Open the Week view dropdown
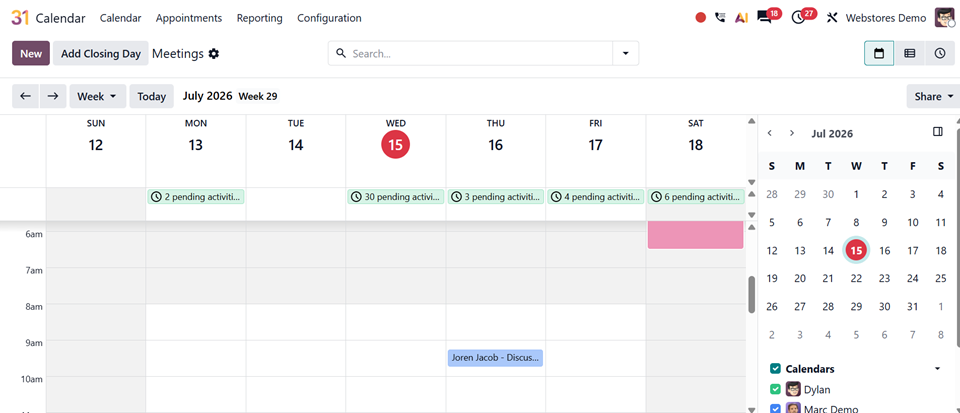 point(98,96)
